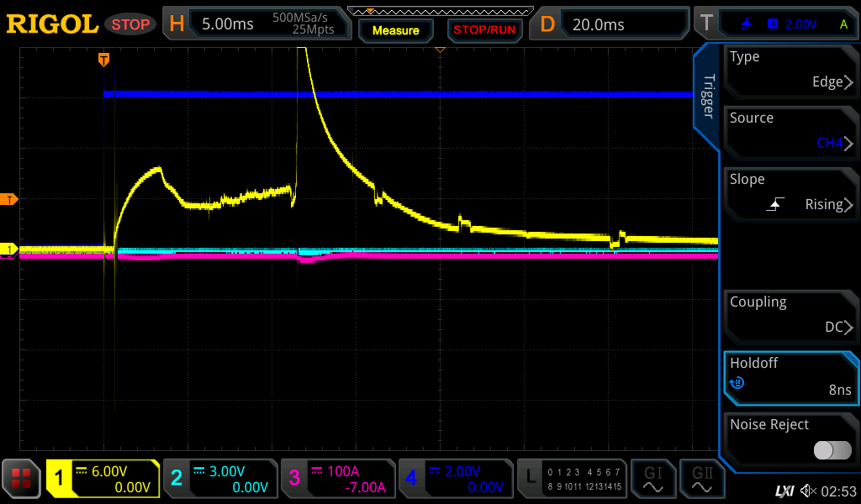861x504 pixels.
Task: Open the Measure menu
Action: (395, 30)
